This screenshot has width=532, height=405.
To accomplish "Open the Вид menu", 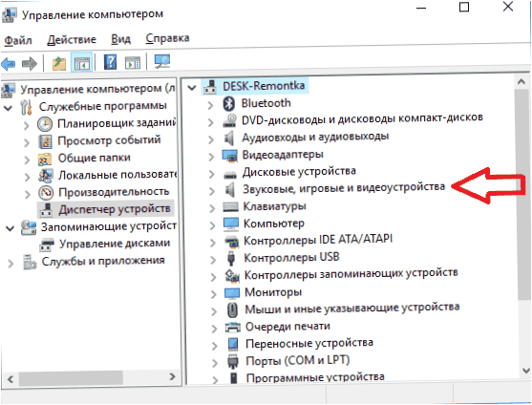I will click(x=120, y=39).
